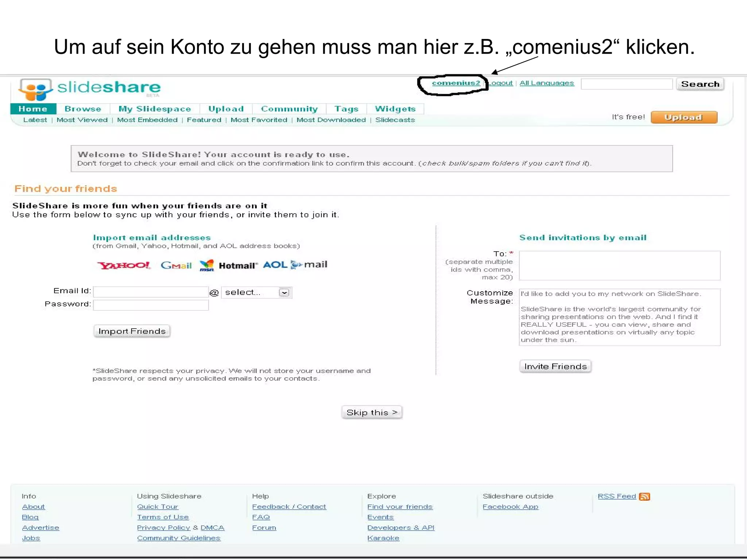Screen dimensions: 747x560
Task: Open the Karaoke link
Action: tap(383, 538)
